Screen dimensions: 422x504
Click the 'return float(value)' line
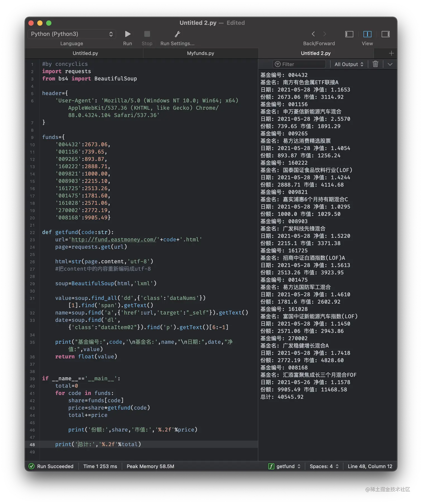pyautogui.click(x=86, y=357)
